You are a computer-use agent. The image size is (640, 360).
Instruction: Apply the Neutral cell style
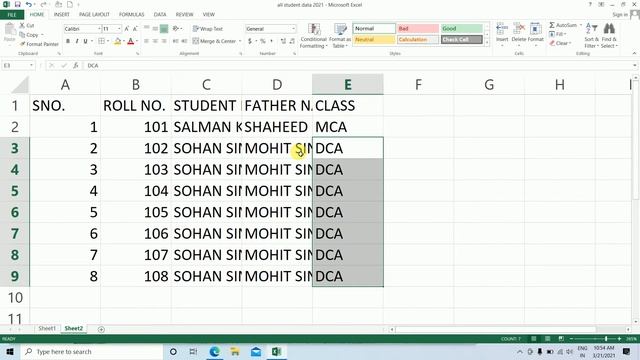pyautogui.click(x=374, y=40)
